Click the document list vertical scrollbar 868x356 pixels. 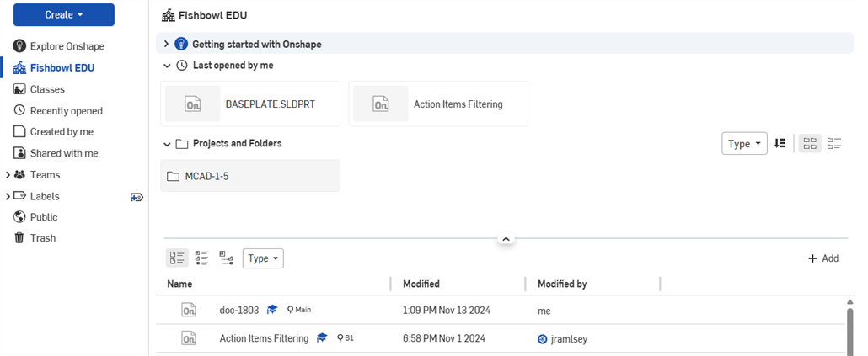point(851,331)
